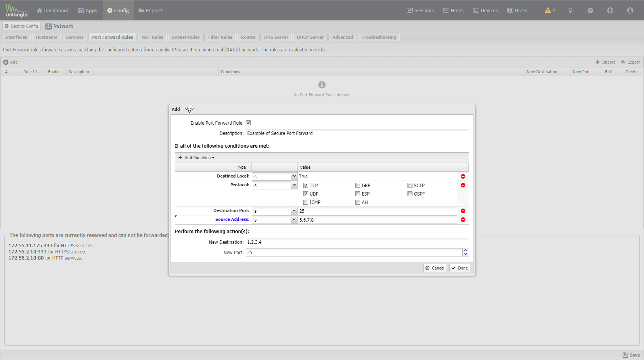Switch to the NAT Rules tab
Viewport: 644px width, 360px height.
(152, 37)
